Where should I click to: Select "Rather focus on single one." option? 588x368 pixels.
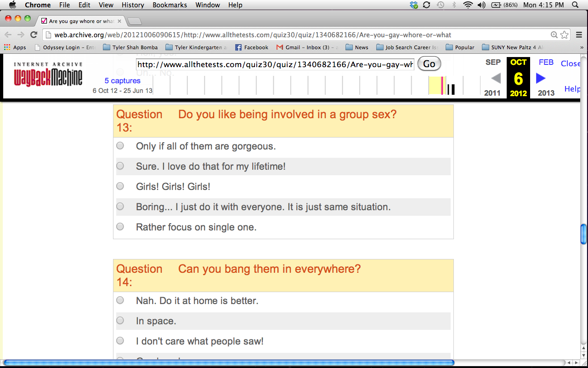120,227
